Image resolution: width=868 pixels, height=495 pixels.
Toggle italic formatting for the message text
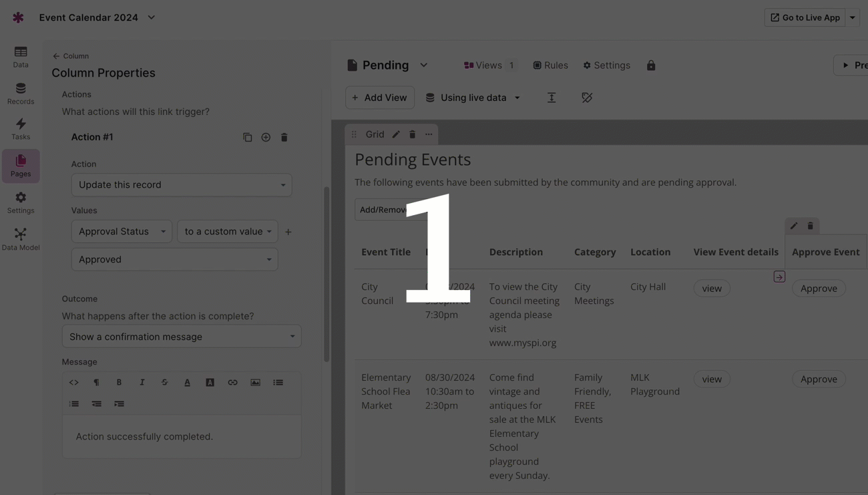(x=142, y=382)
